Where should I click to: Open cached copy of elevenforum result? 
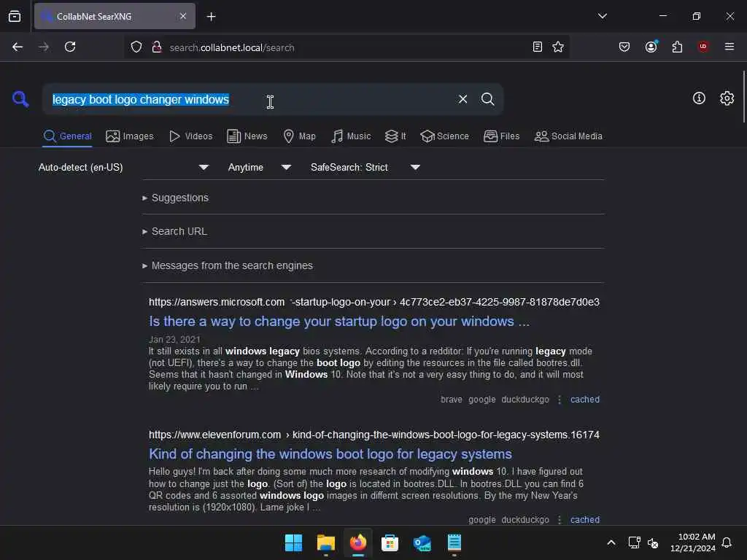click(585, 519)
